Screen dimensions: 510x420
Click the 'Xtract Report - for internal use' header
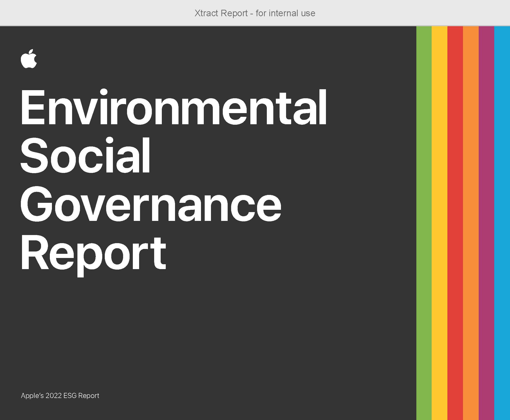click(255, 13)
